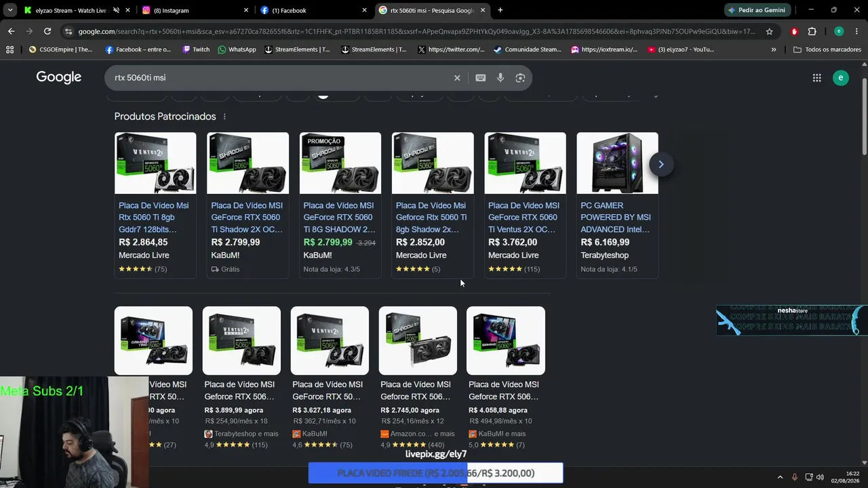Open a new browser tab
This screenshot has height=488, width=868.
coord(500,10)
